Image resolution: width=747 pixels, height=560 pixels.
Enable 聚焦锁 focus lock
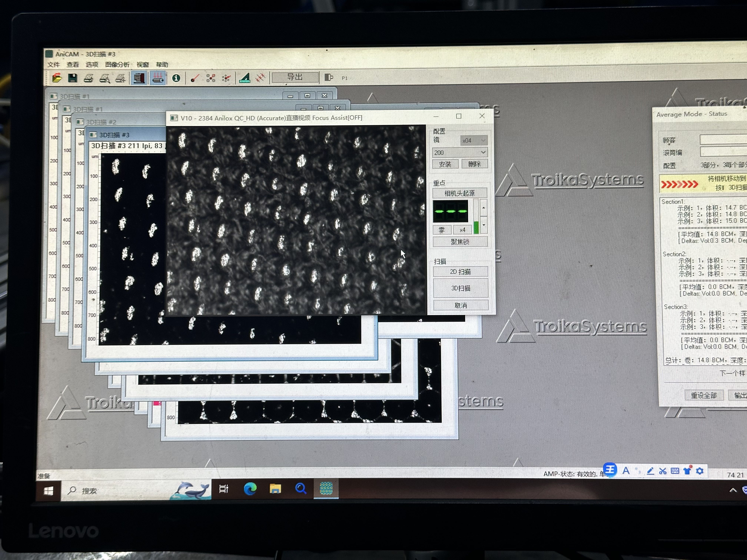[x=461, y=242]
